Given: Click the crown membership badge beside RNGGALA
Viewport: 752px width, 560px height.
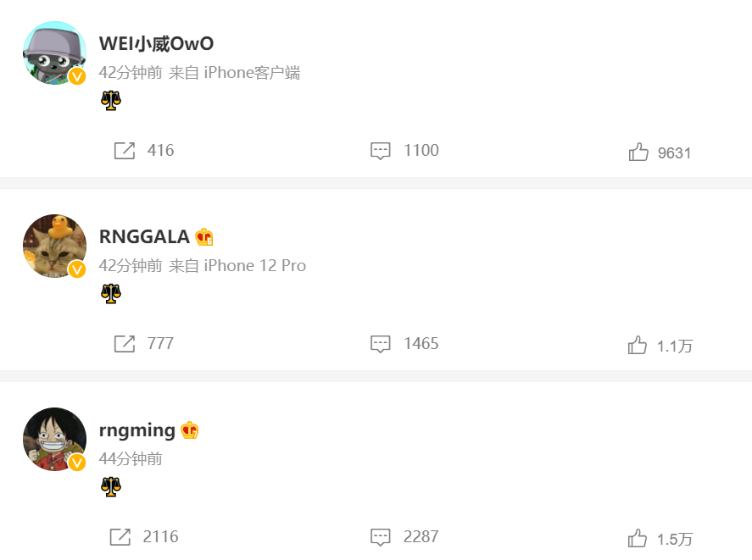Looking at the screenshot, I should click(x=203, y=237).
